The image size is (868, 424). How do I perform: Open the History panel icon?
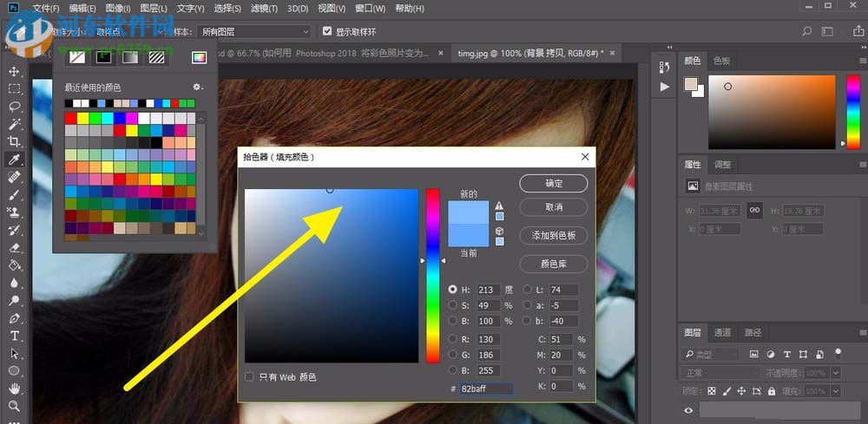pos(664,68)
